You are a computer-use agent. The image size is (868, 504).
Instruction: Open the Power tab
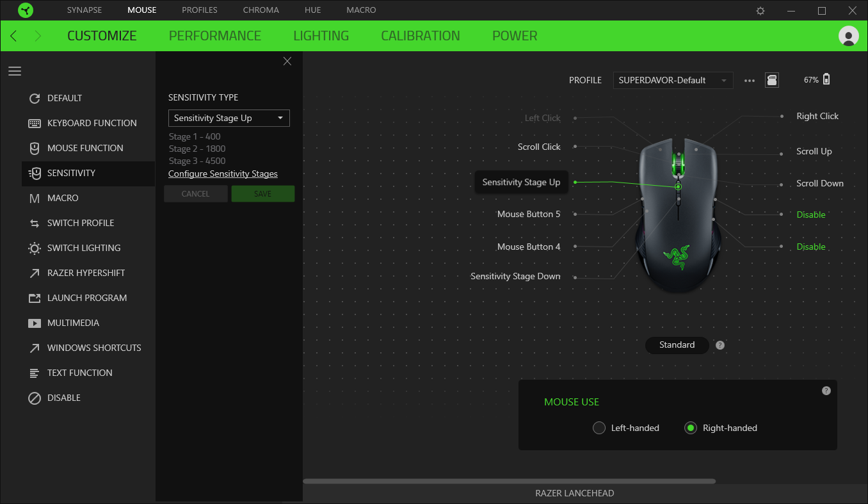coord(515,36)
